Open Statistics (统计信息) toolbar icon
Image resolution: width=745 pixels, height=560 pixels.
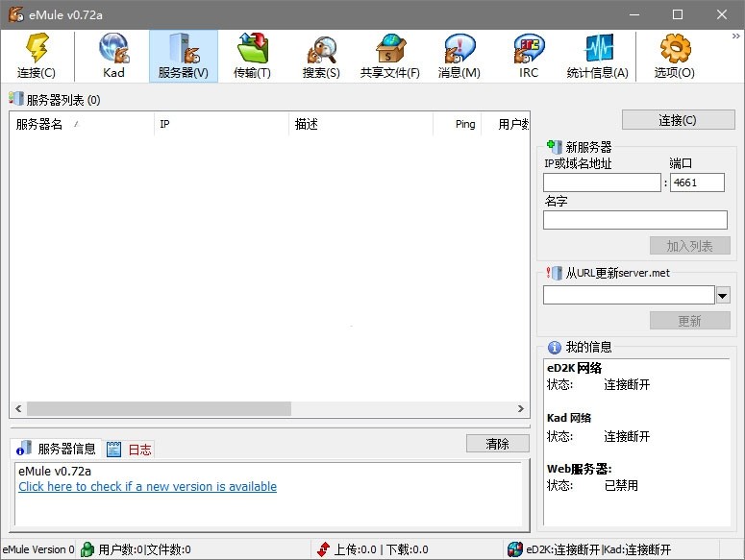(x=598, y=56)
